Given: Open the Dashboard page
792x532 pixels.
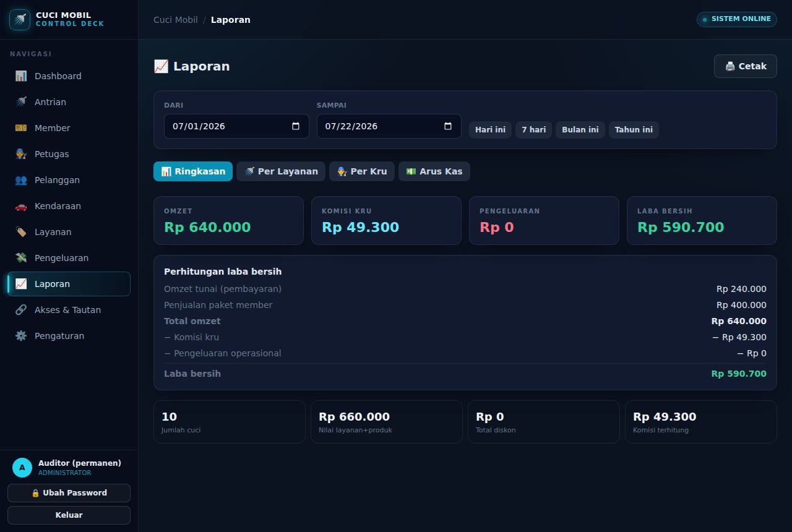Looking at the screenshot, I should [69, 76].
